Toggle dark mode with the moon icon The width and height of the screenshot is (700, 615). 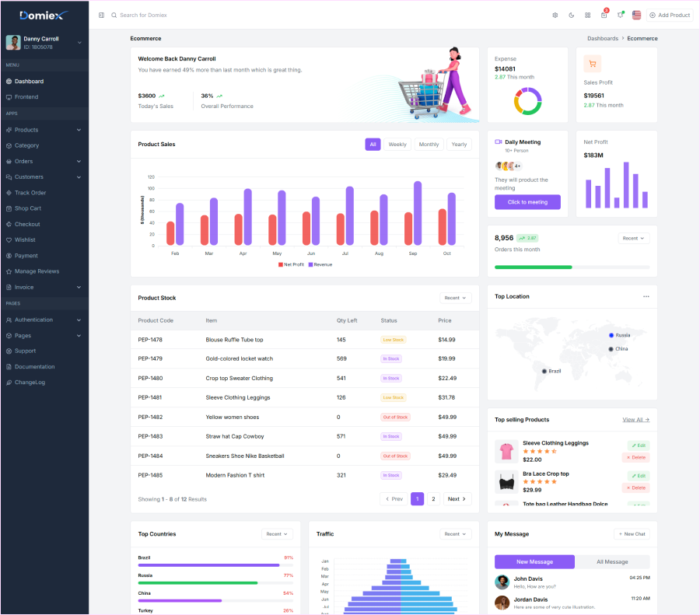[x=570, y=15]
